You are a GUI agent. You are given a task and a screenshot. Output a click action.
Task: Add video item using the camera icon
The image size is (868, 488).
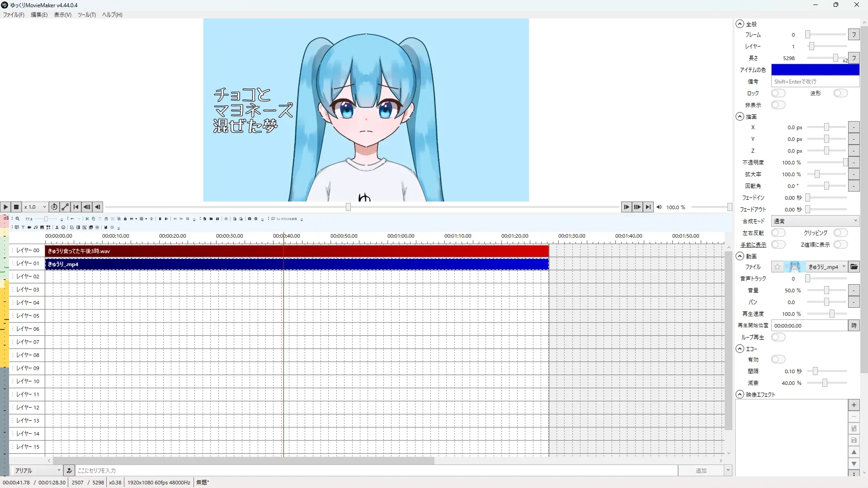[29, 227]
